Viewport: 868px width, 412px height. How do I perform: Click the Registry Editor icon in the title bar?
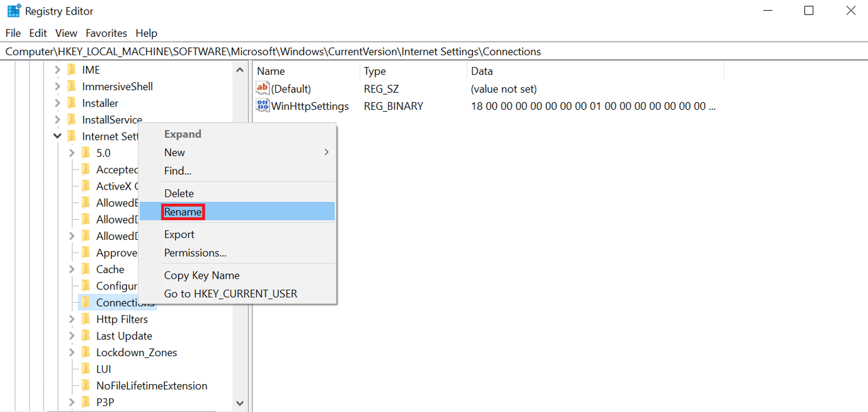pos(13,10)
